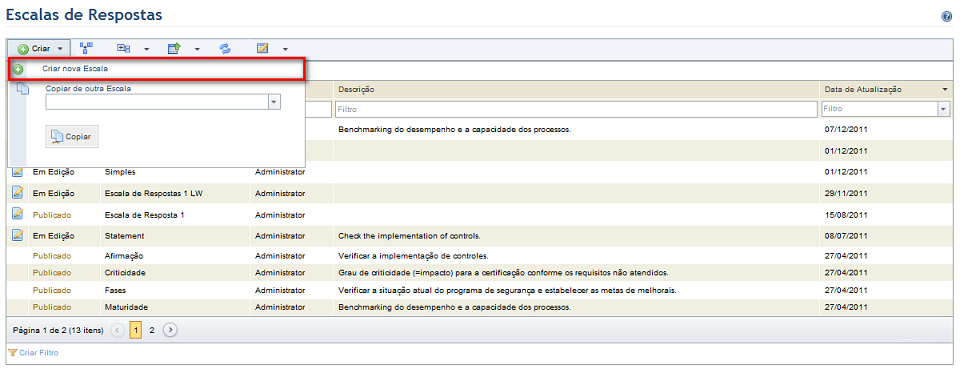Click edit icon for Statement row

pos(18,235)
